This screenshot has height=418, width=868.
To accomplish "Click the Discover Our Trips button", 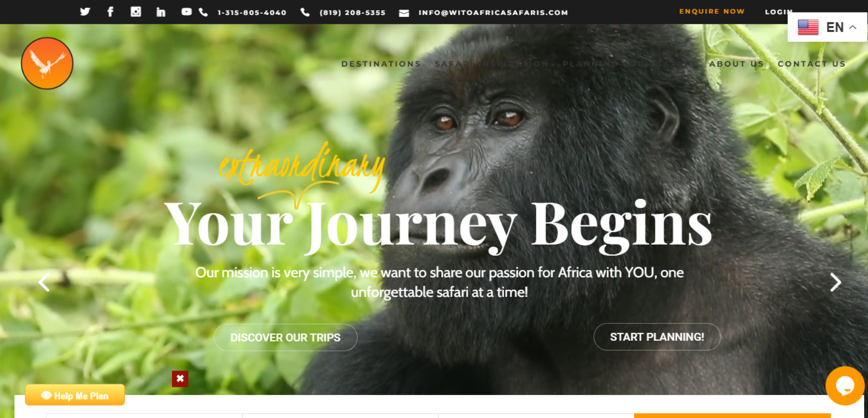I will coord(286,338).
